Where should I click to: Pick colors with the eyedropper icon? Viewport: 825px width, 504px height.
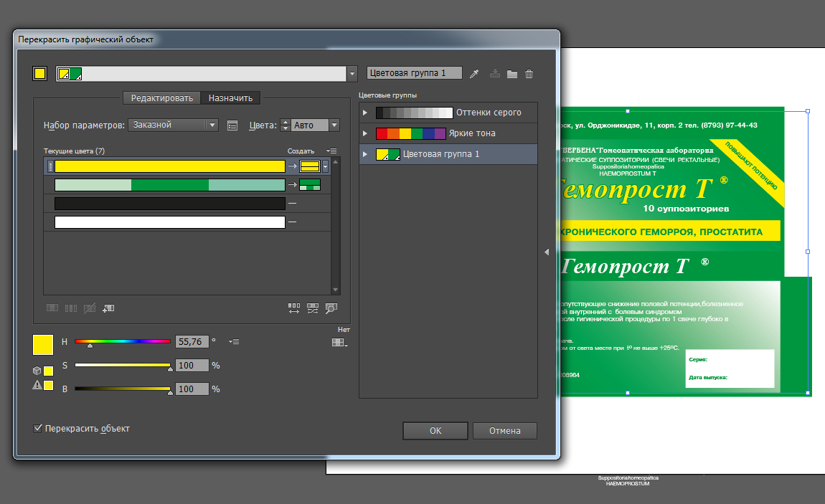(x=474, y=74)
